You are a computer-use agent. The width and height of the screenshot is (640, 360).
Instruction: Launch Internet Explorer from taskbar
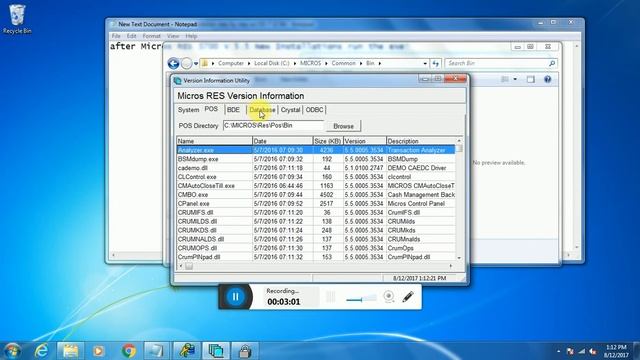[x=41, y=351]
